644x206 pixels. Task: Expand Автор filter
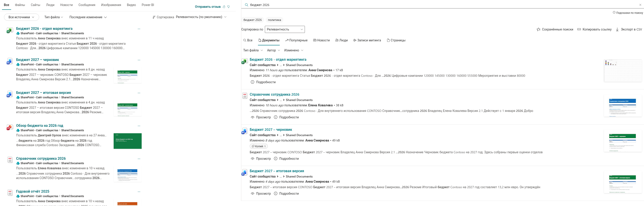coord(274,50)
